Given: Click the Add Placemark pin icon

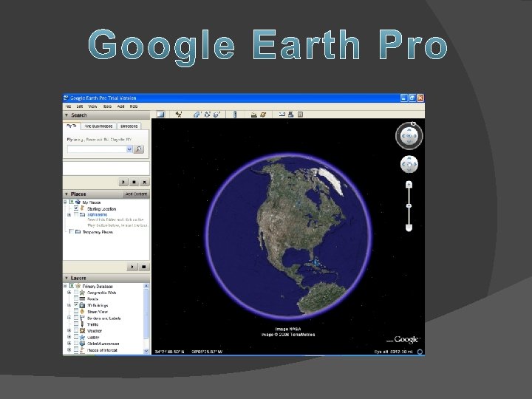Looking at the screenshot, I should click(x=179, y=115).
